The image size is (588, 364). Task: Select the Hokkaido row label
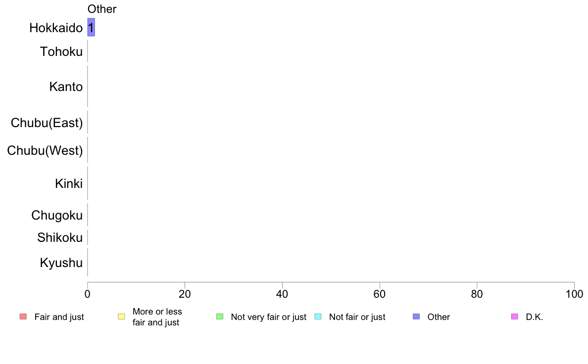point(56,28)
